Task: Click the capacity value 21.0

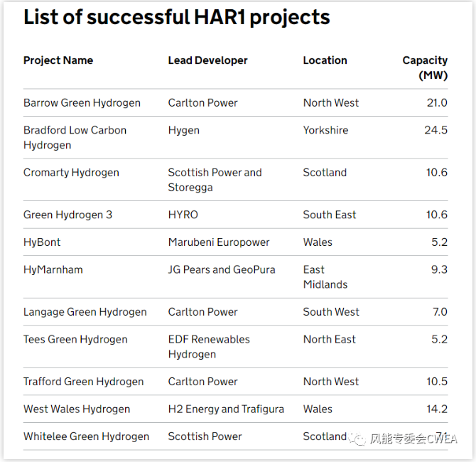Action: coord(437,103)
